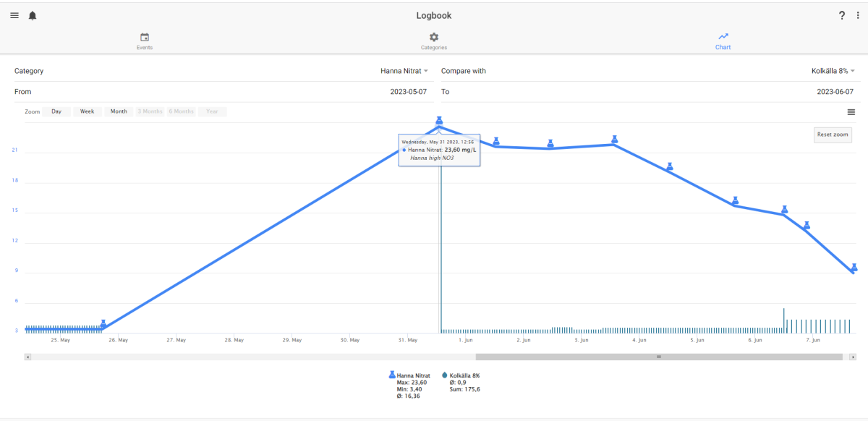The image size is (868, 421).
Task: Click the Logbook page title
Action: (x=434, y=15)
